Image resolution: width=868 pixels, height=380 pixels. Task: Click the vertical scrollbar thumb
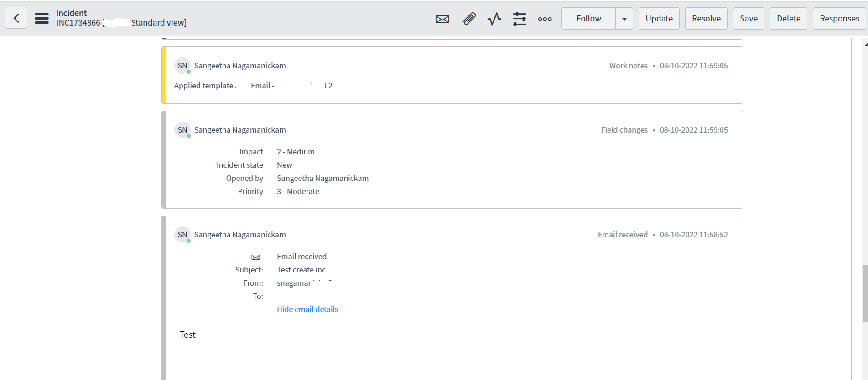[865, 293]
